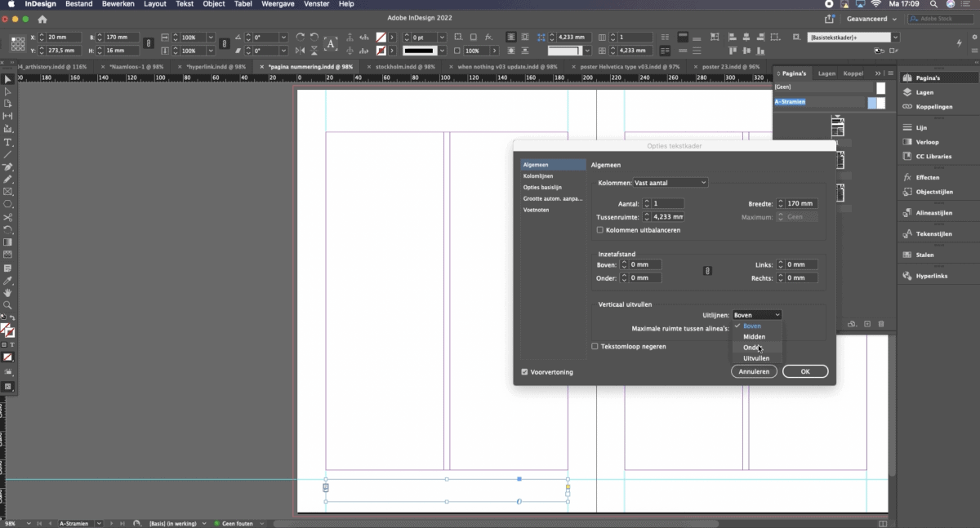Enable Tekstomloop negeren
Viewport: 980px width, 528px height.
coord(595,346)
